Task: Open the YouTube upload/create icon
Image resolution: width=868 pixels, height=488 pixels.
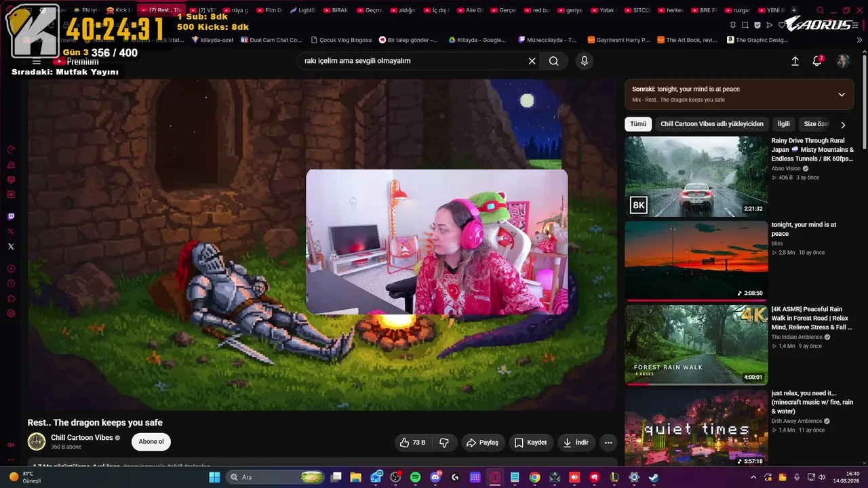Action: point(795,61)
